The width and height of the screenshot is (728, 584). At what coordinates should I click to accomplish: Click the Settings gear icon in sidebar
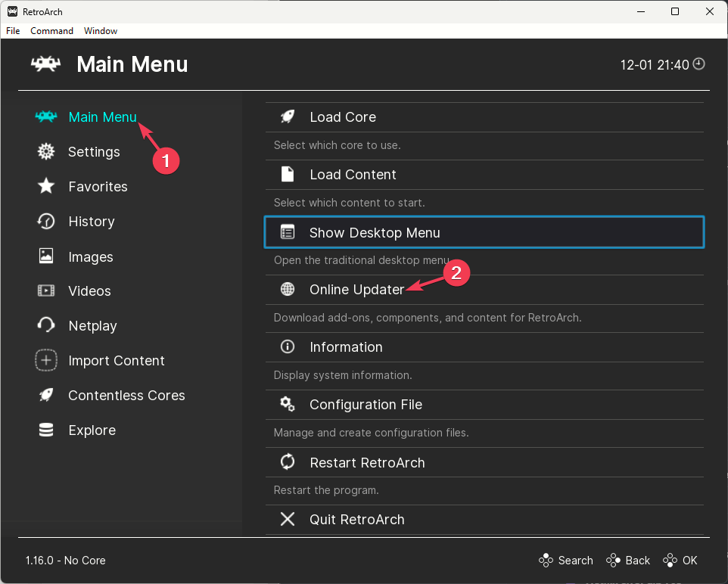tap(46, 152)
